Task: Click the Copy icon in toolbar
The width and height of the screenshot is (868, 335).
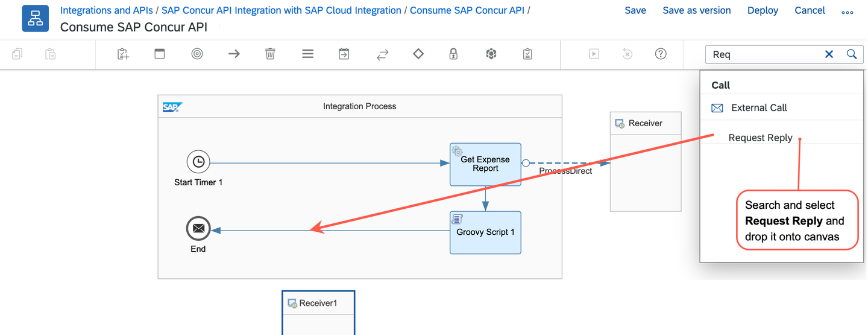Action: [17, 54]
